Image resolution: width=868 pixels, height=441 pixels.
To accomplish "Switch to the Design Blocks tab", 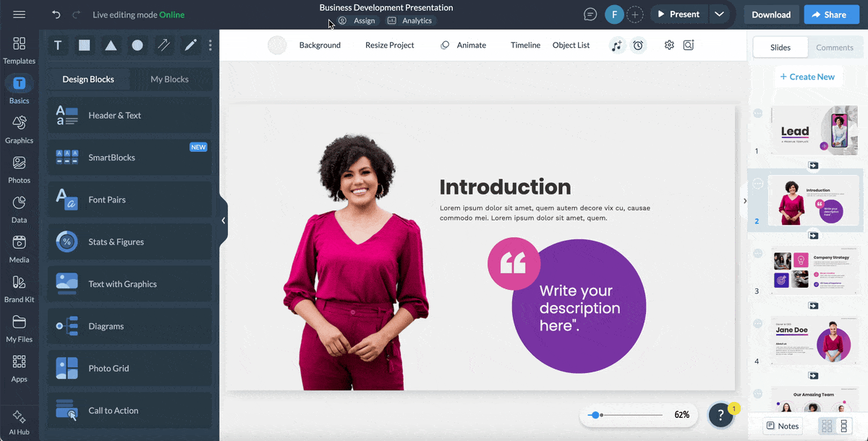I will (88, 80).
